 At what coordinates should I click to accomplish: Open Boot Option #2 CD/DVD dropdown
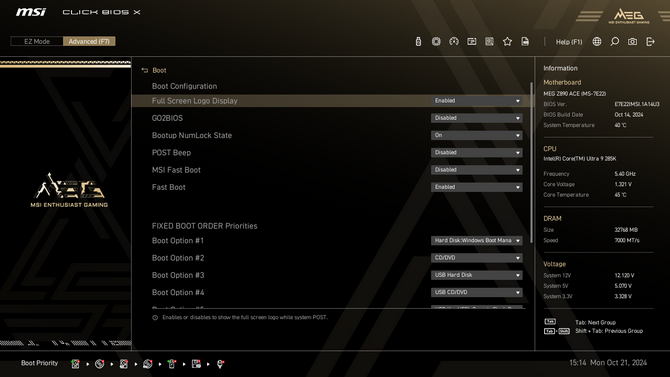tap(476, 258)
